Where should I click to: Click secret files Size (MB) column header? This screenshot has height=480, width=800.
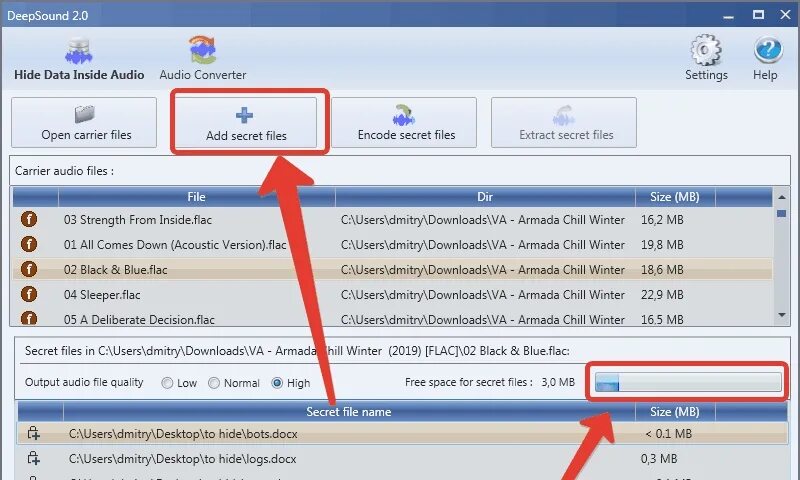pyautogui.click(x=674, y=412)
